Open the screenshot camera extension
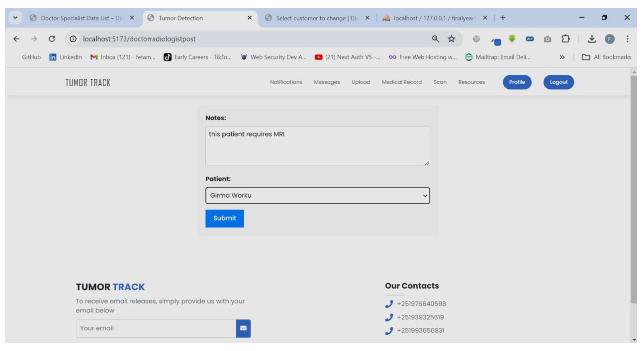The height and width of the screenshot is (351, 644). (x=547, y=39)
